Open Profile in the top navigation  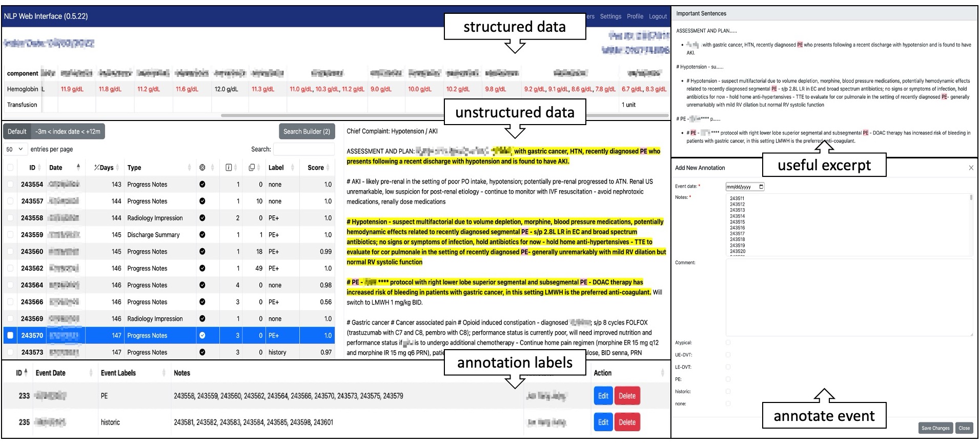(x=635, y=16)
